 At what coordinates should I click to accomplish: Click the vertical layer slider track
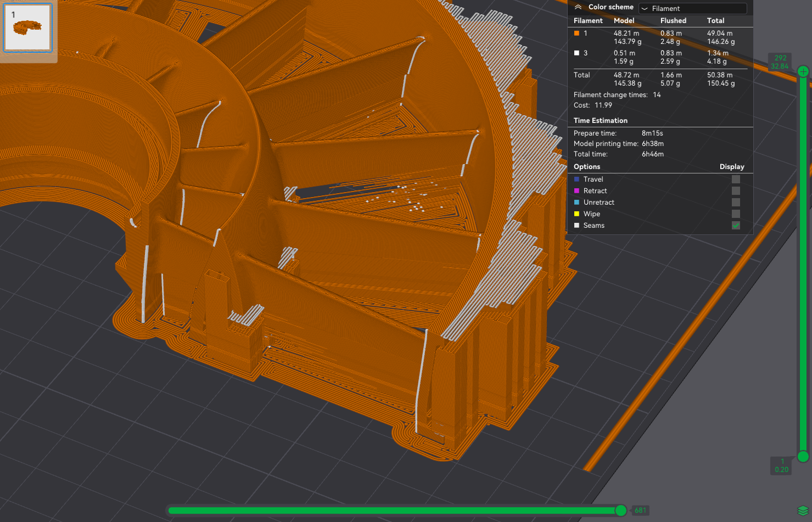click(x=803, y=264)
